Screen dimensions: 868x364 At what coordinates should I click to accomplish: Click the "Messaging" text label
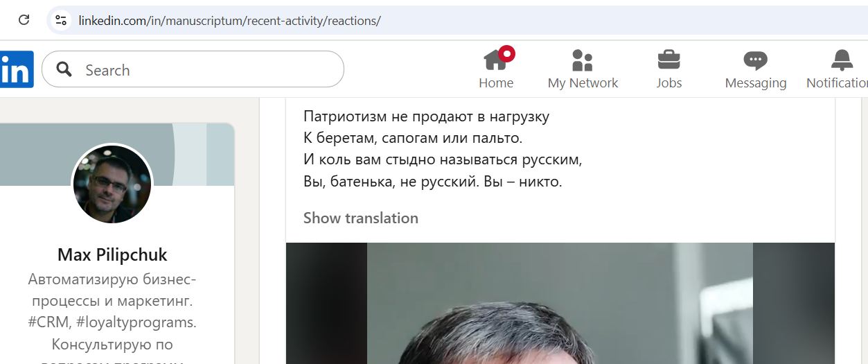(x=756, y=83)
